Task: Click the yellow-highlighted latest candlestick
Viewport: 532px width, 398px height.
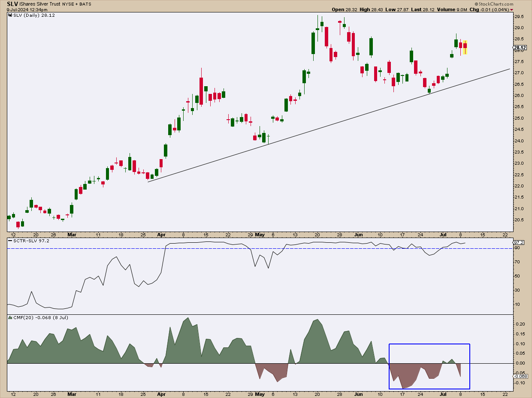Action: [465, 47]
